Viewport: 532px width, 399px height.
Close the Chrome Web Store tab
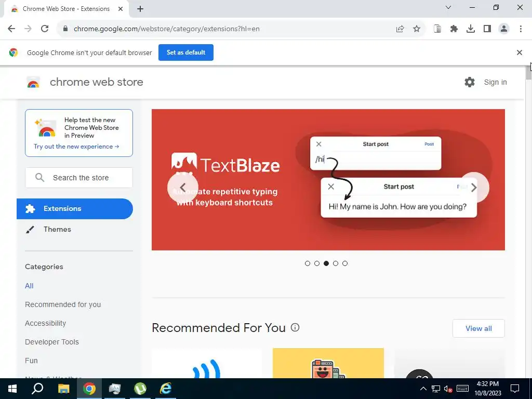pyautogui.click(x=121, y=9)
